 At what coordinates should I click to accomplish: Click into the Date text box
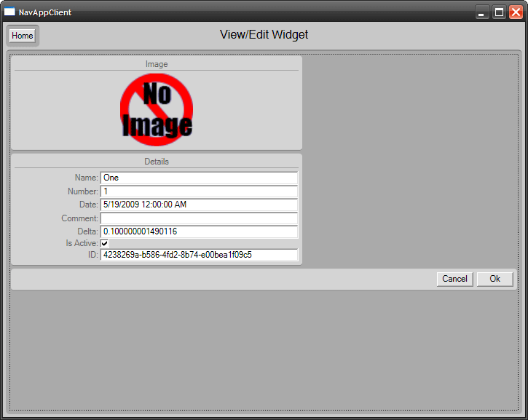199,205
